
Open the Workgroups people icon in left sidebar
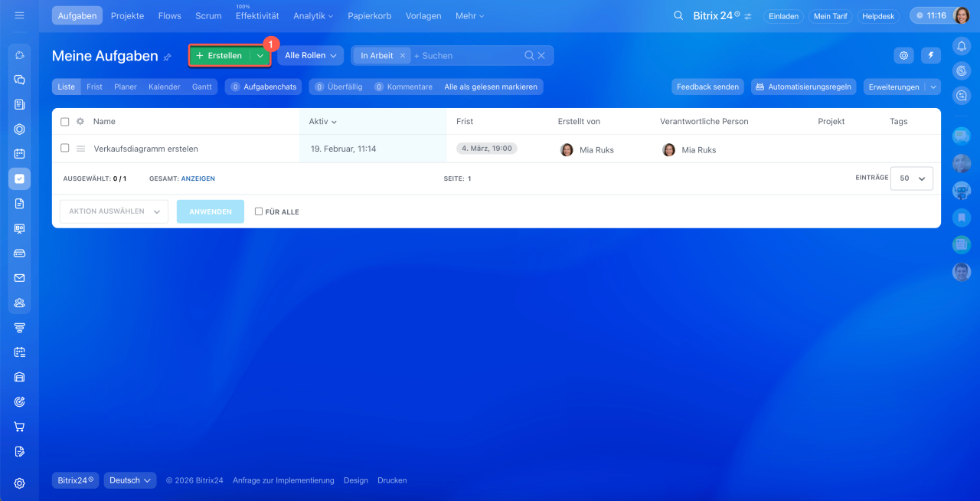coord(20,303)
